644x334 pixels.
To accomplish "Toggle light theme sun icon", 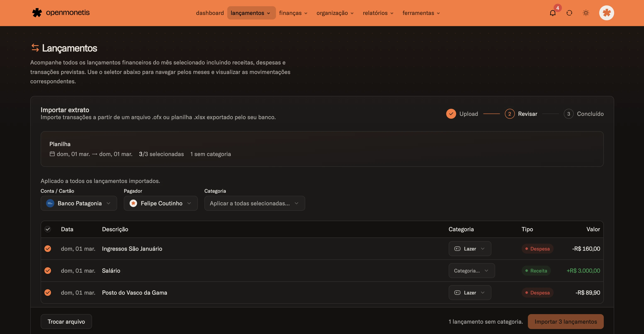I will tap(586, 13).
